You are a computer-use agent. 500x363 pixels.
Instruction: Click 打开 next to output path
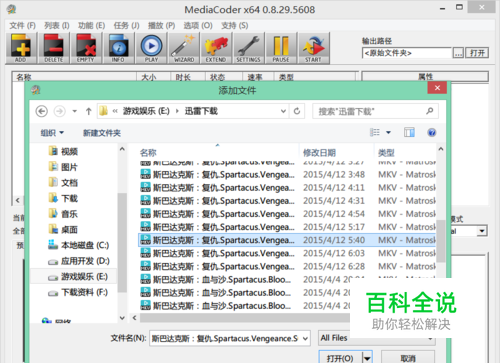tap(477, 53)
